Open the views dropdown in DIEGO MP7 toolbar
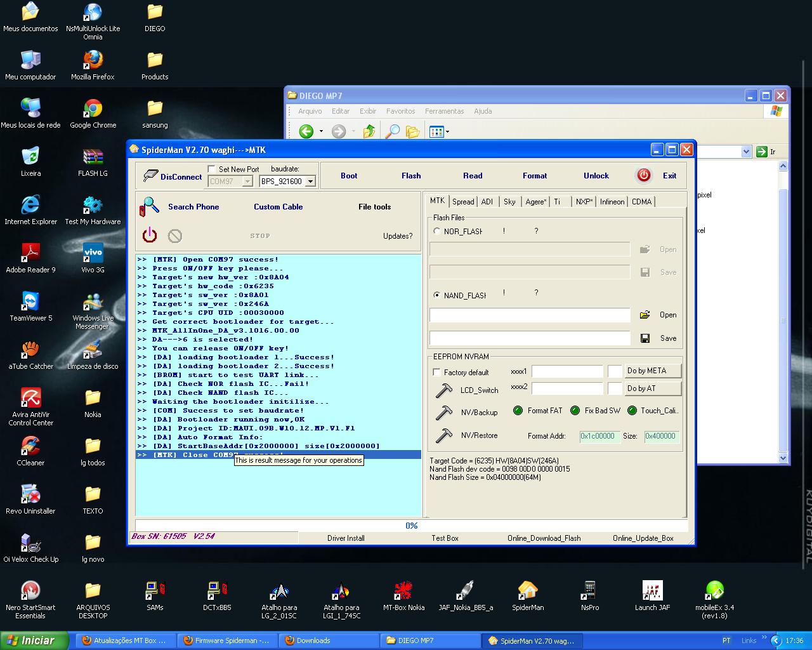 [x=447, y=132]
